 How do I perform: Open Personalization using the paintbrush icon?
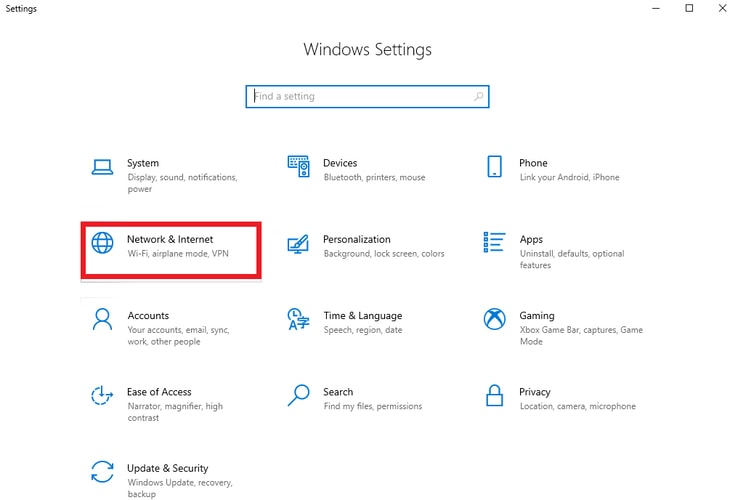[x=298, y=243]
